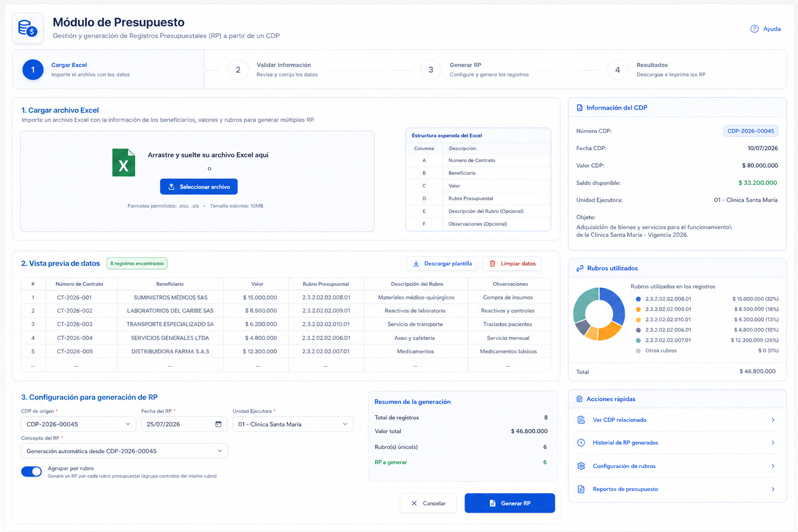This screenshot has height=532, width=798.
Task: Toggle the Agrupar por rubro switch
Action: [x=32, y=471]
